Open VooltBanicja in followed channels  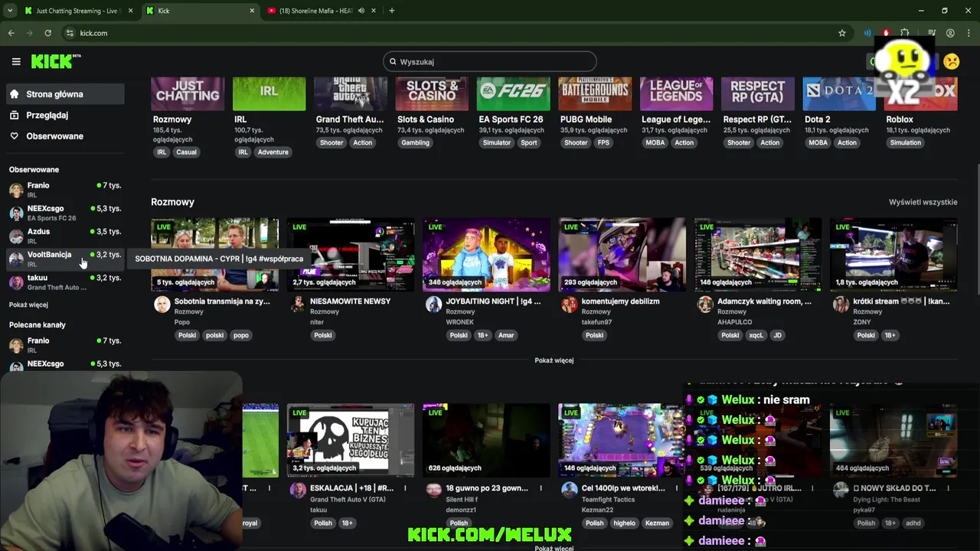click(x=65, y=259)
